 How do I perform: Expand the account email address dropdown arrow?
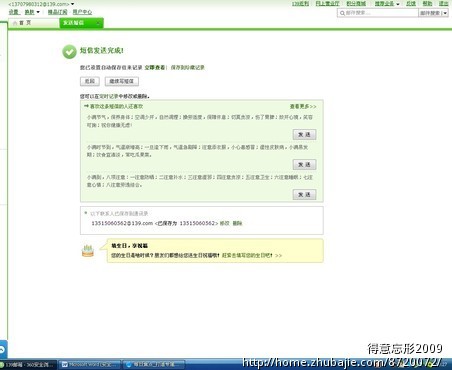coord(73,4)
